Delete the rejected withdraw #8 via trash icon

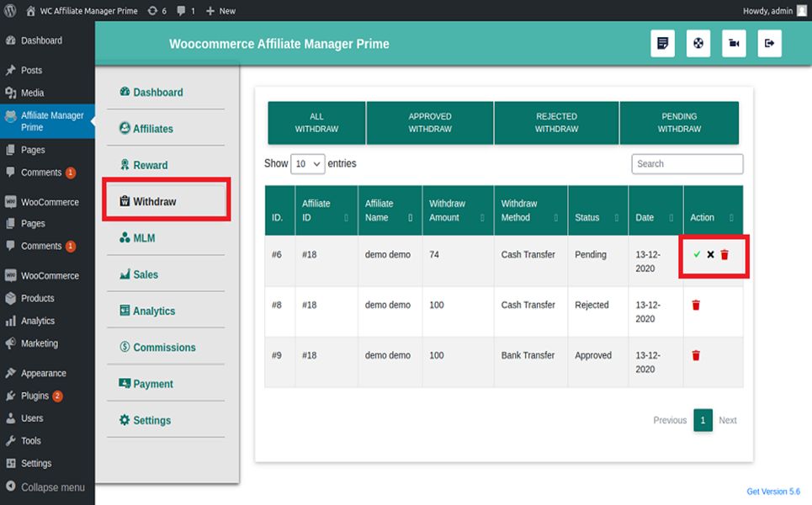coord(696,305)
